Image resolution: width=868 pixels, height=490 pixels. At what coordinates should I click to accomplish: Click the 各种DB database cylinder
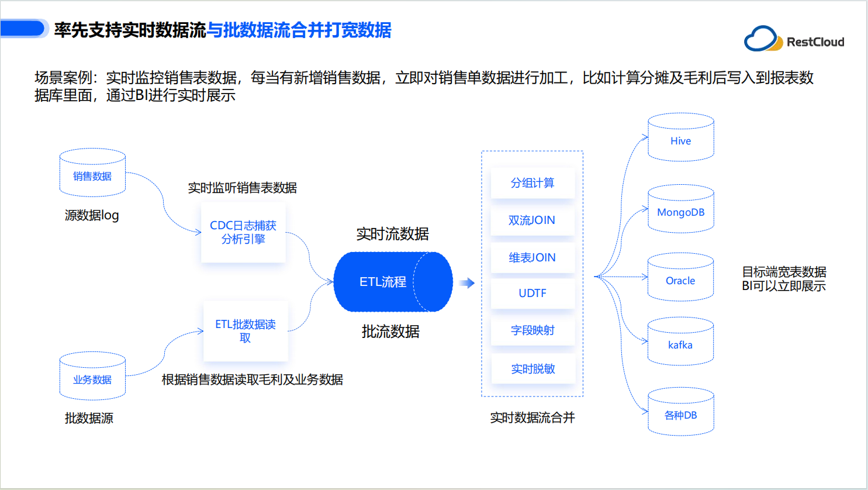(681, 412)
